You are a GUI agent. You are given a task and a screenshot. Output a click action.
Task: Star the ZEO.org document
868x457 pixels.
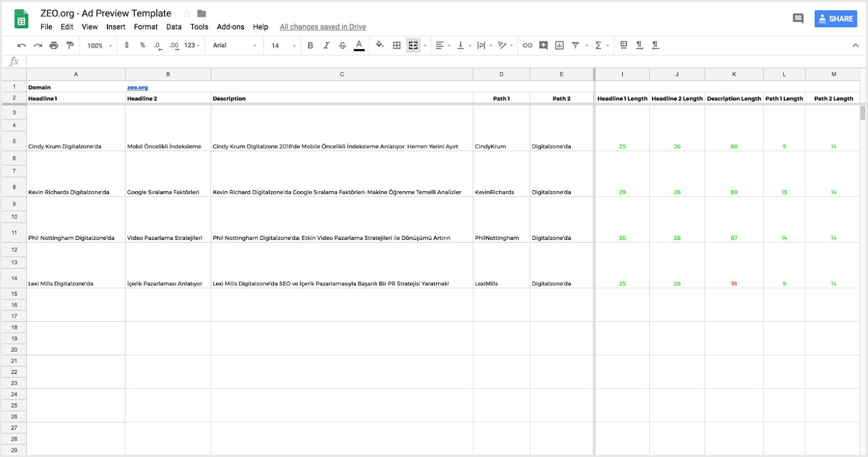[187, 13]
